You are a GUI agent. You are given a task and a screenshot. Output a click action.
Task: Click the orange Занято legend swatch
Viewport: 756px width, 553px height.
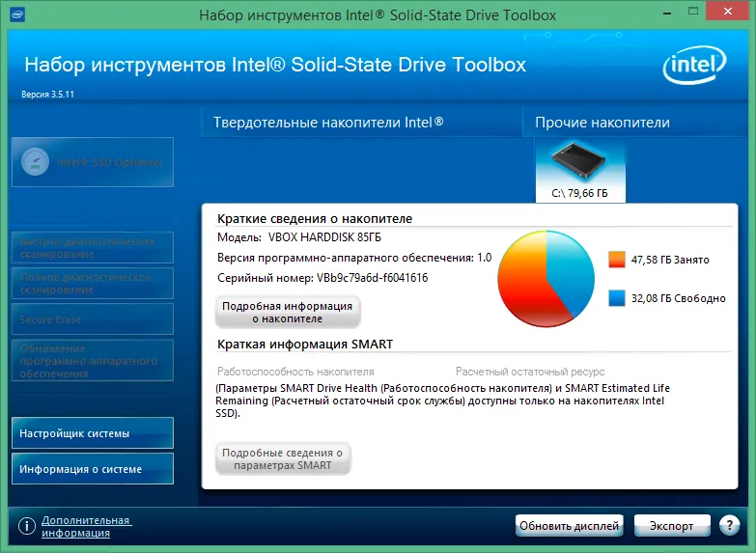click(x=617, y=260)
